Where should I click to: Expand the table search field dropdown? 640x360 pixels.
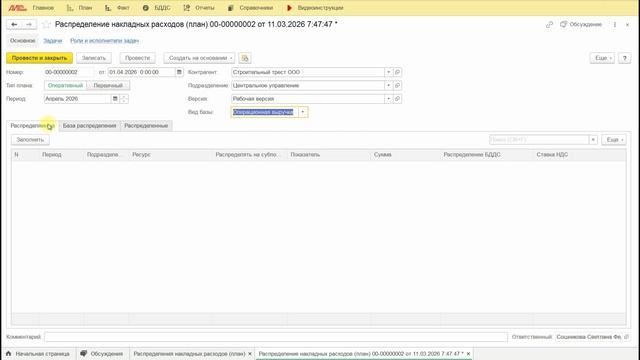[x=593, y=140]
